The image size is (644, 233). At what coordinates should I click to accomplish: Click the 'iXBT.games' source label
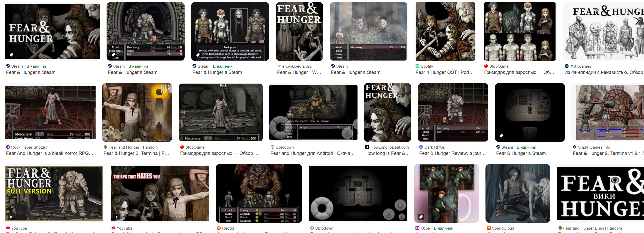click(581, 66)
